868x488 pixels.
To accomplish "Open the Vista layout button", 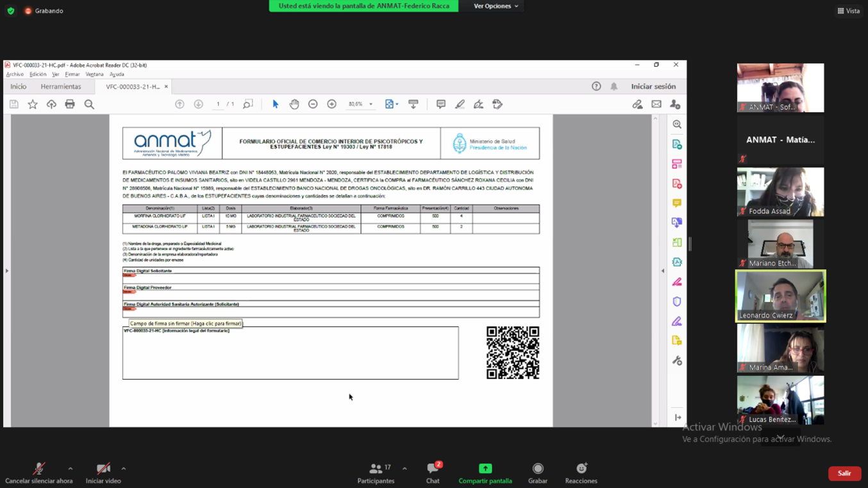I will point(849,11).
